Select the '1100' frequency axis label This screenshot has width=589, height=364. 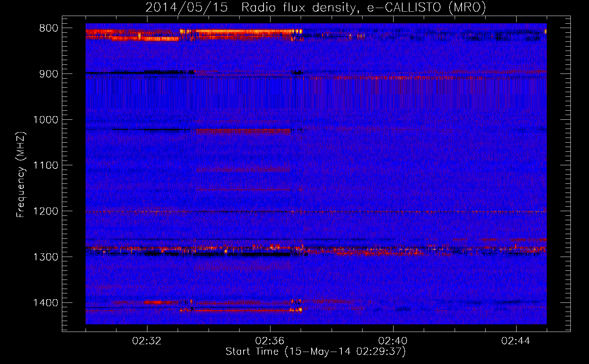click(x=46, y=166)
